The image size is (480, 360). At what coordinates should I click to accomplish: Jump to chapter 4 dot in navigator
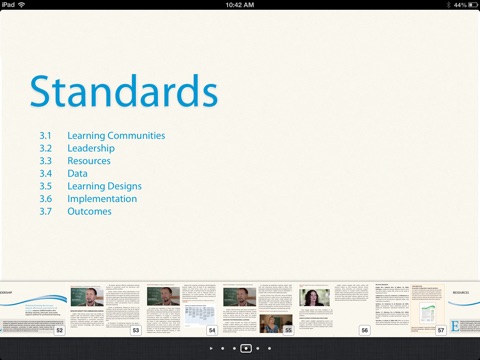[258, 348]
